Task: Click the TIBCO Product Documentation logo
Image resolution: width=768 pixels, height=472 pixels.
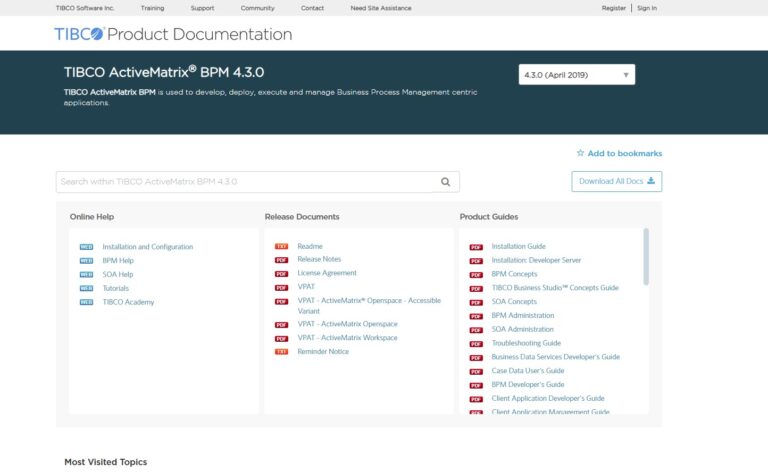Action: [x=173, y=34]
